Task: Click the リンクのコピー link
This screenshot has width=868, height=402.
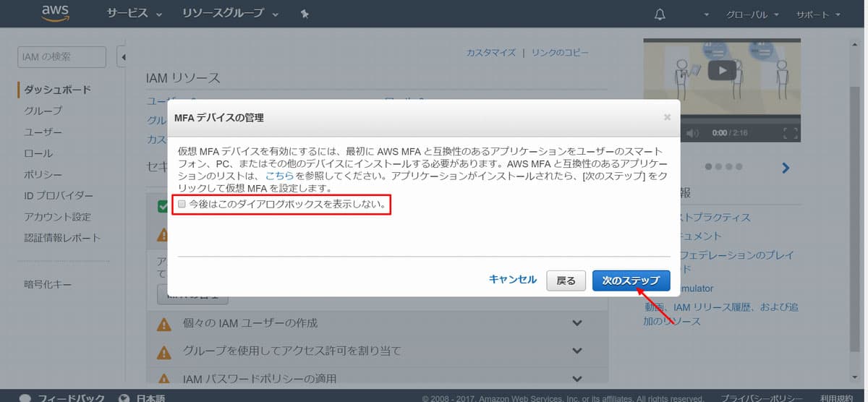Action: click(x=560, y=53)
